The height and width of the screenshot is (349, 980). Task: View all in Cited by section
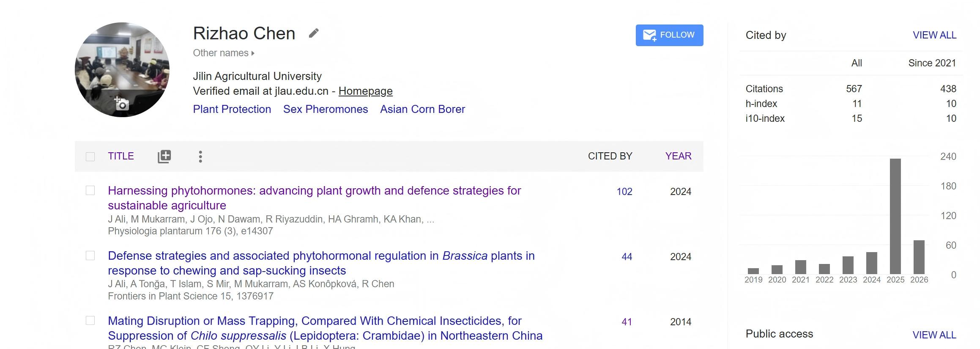[x=934, y=35]
